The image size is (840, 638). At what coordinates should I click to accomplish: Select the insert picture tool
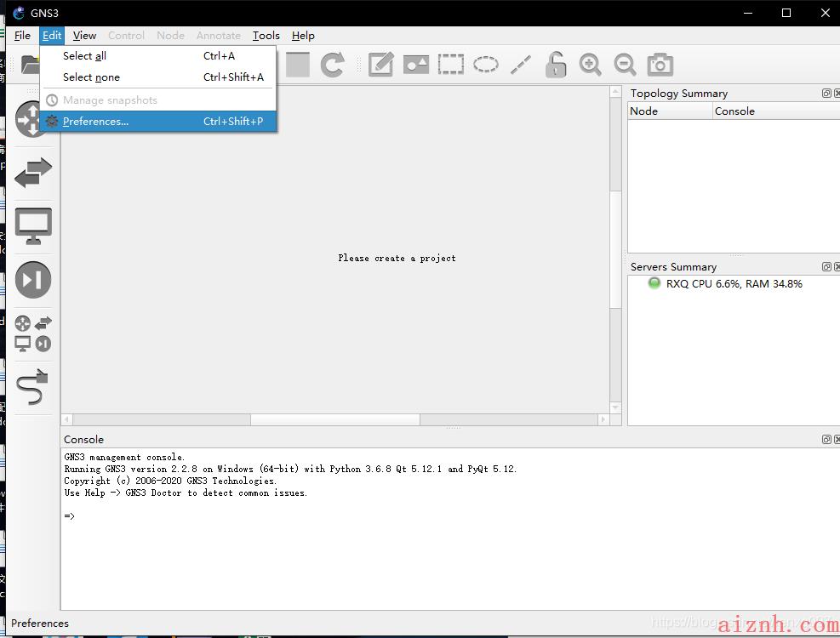pyautogui.click(x=415, y=65)
